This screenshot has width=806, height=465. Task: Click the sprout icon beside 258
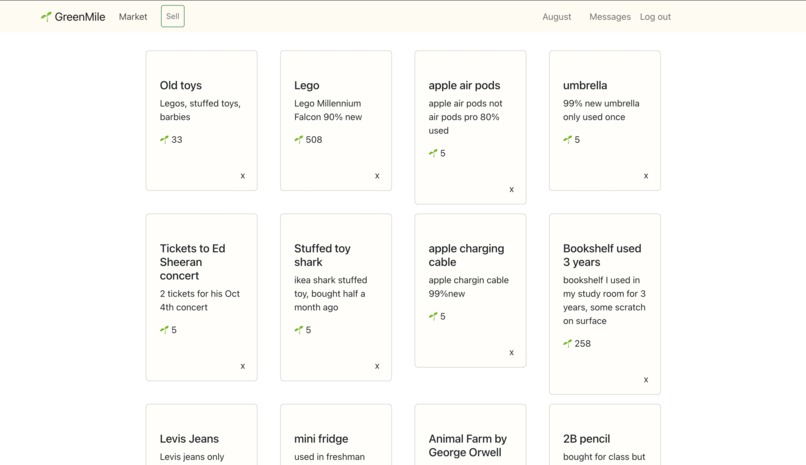[567, 343]
